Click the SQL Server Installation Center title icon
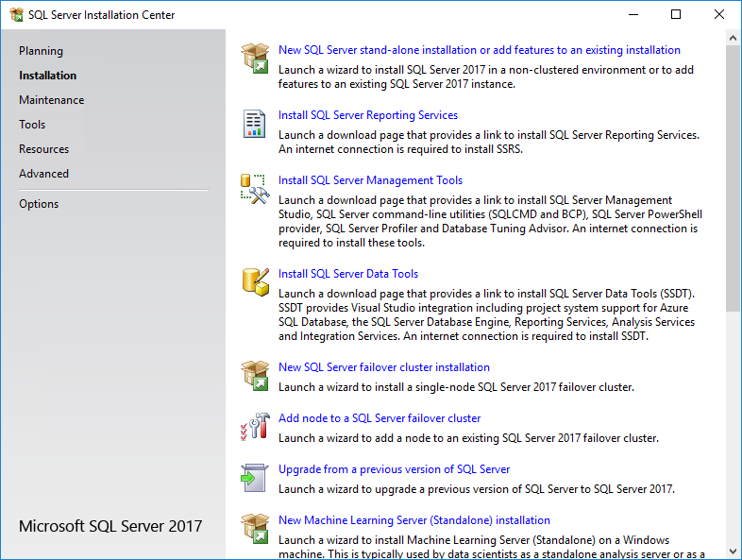 [17, 15]
